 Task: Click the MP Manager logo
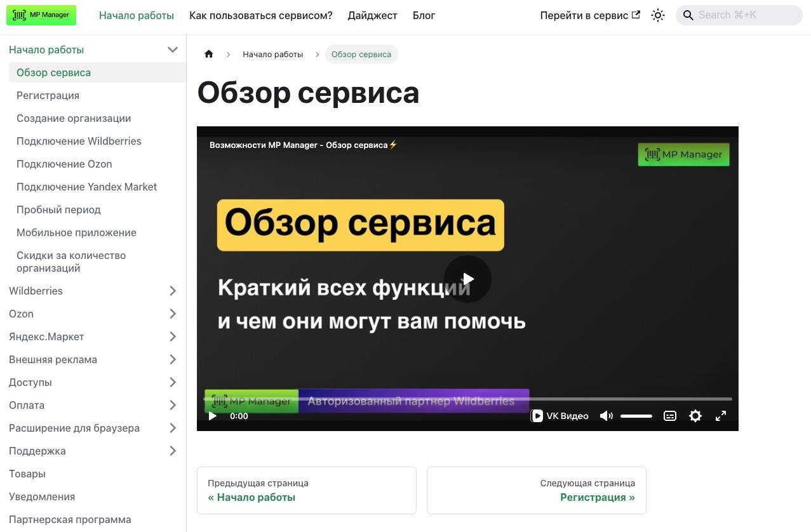coord(41,15)
